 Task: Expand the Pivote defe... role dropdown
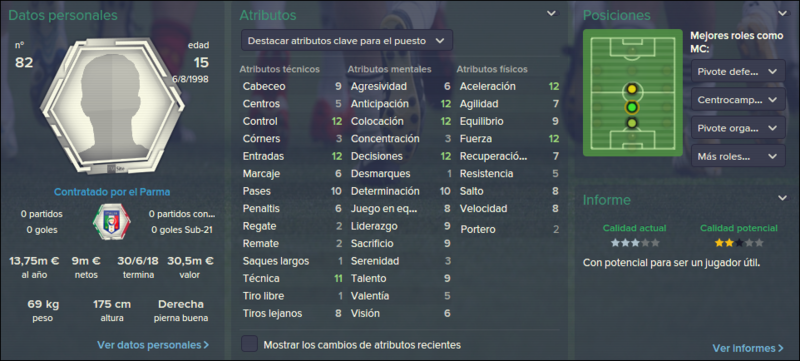tap(738, 71)
